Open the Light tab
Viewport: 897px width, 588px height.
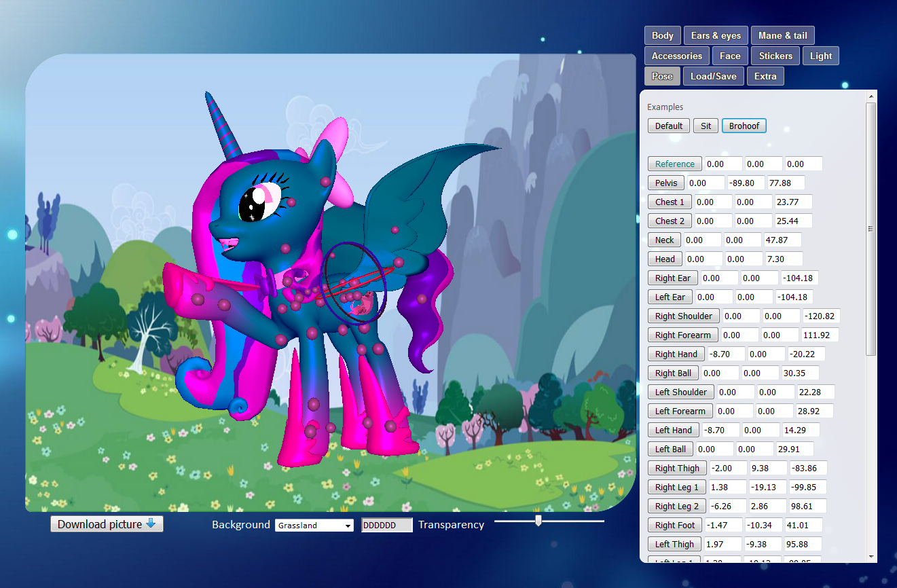(821, 56)
